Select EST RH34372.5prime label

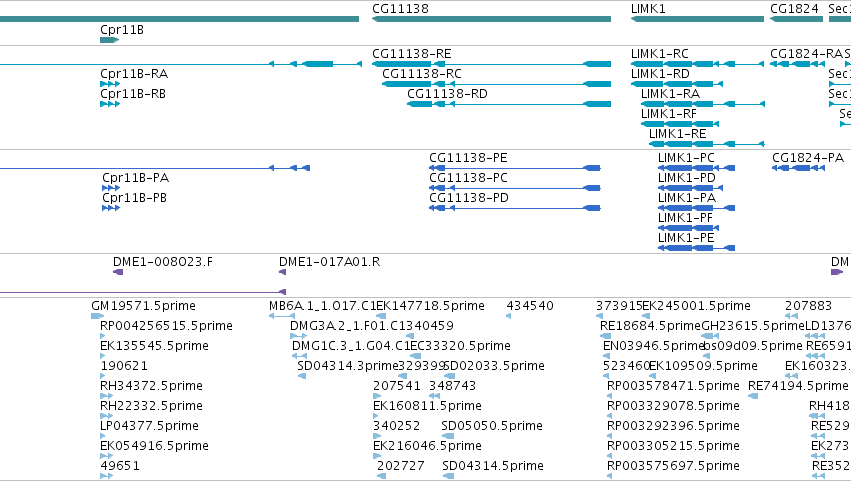(151, 387)
